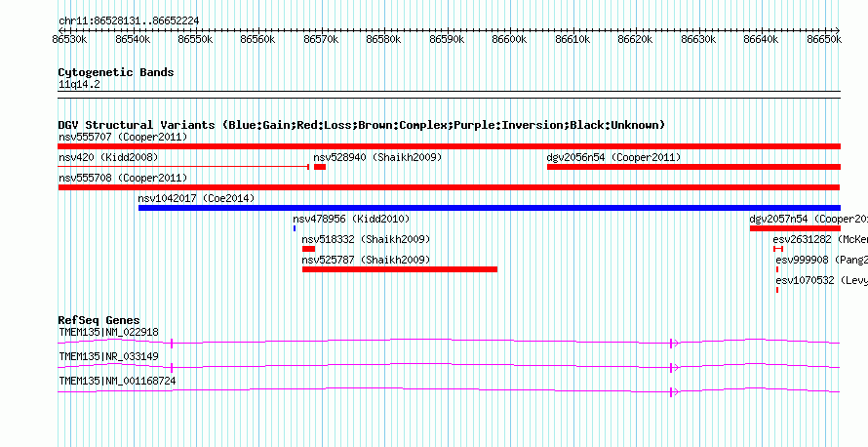868x447 pixels.
Task: Open the nsv478956 (Kidd2010) label
Action: (351, 219)
